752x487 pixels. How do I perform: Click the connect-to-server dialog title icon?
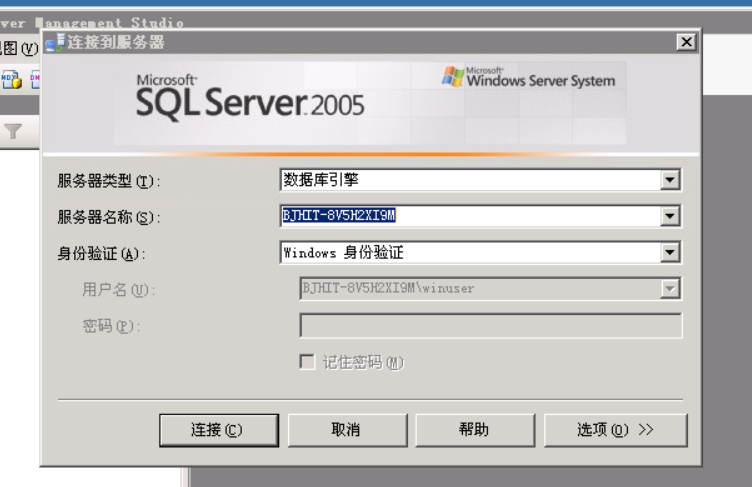click(x=55, y=43)
